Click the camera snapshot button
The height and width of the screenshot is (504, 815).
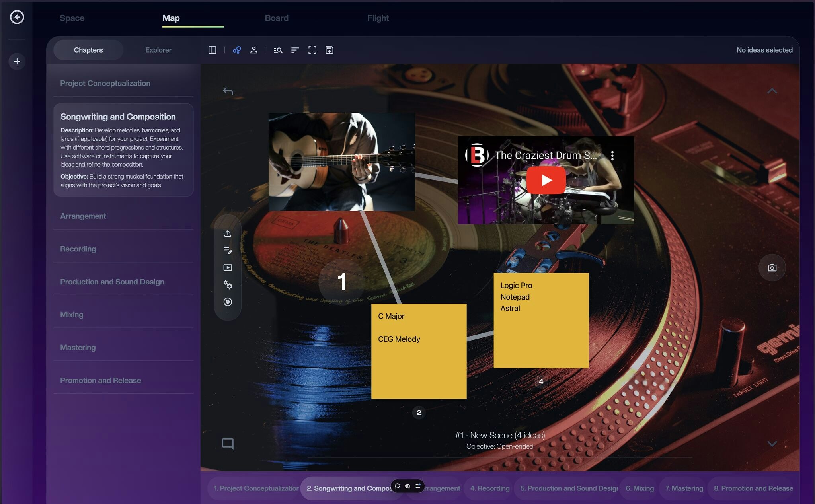[772, 268]
